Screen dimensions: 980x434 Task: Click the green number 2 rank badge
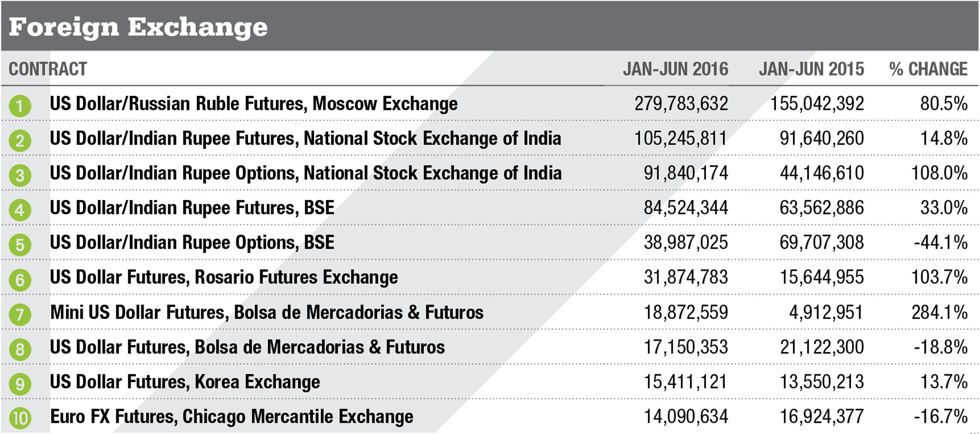(20, 140)
